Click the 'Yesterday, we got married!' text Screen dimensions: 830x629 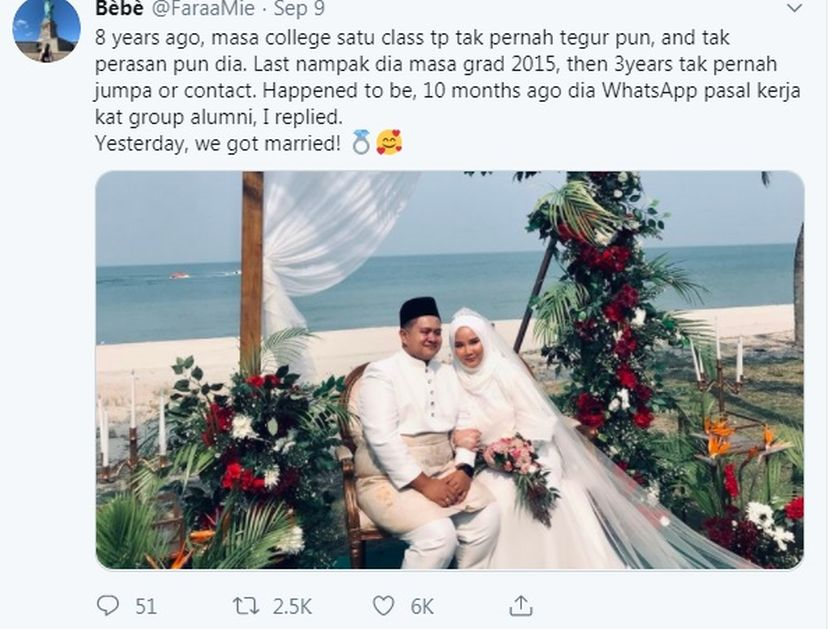[217, 143]
